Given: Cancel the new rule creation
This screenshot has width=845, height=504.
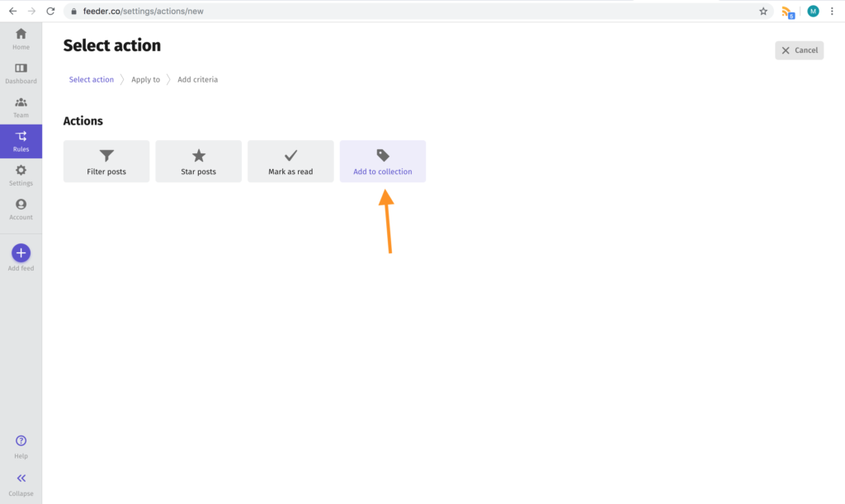Looking at the screenshot, I should 799,50.
